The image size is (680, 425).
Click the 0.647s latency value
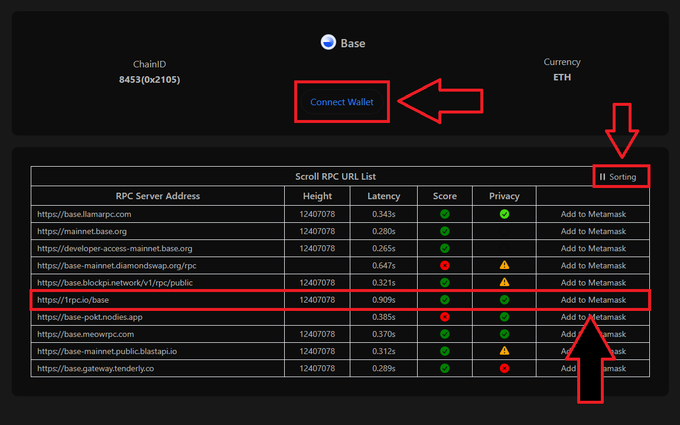coord(383,265)
